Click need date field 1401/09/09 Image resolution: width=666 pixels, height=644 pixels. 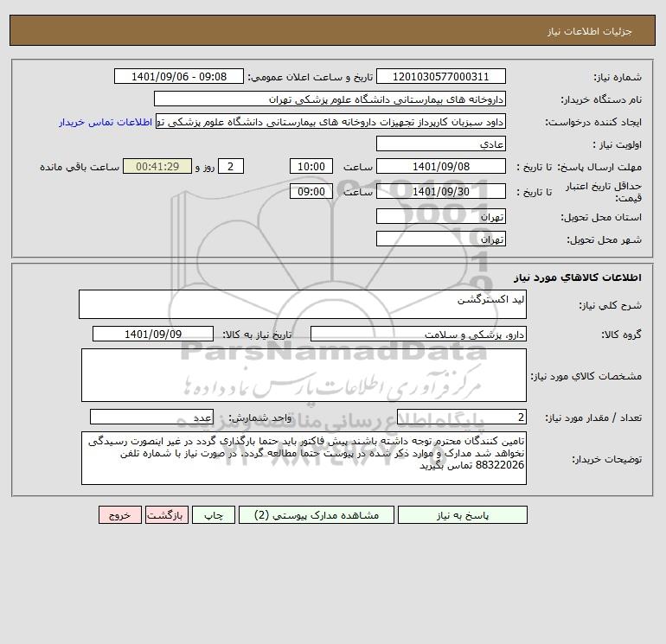click(x=153, y=334)
